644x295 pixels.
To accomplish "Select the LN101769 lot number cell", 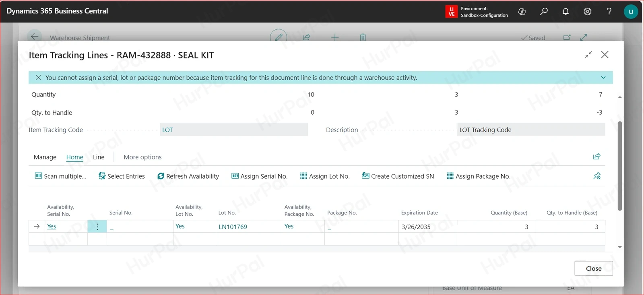I will pyautogui.click(x=249, y=227).
